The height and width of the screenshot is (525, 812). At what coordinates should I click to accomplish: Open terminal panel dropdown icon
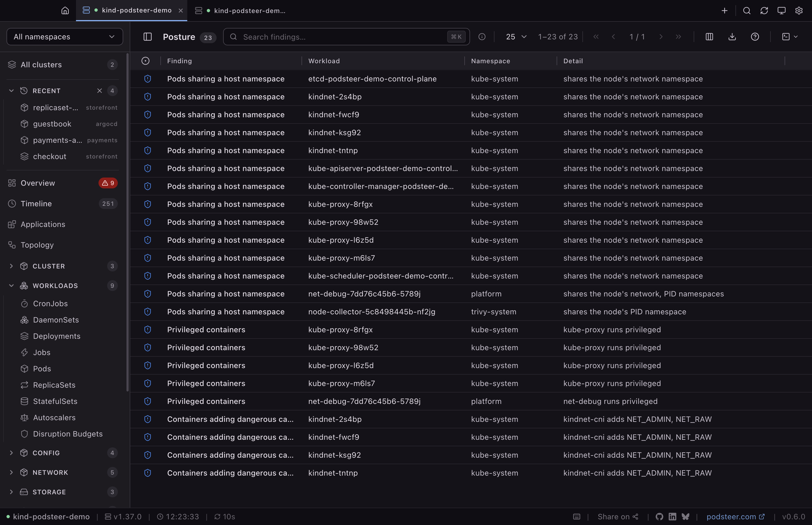point(789,37)
